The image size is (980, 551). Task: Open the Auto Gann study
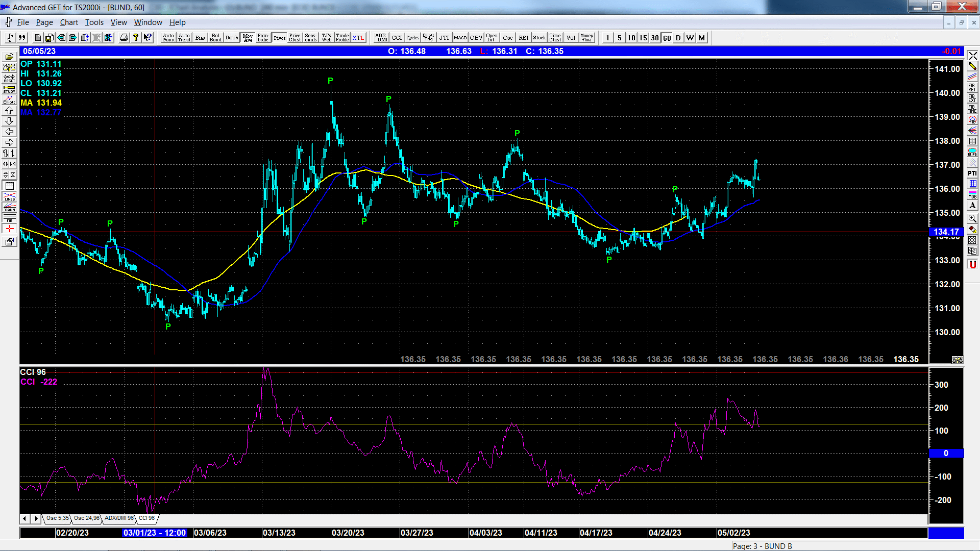[168, 38]
